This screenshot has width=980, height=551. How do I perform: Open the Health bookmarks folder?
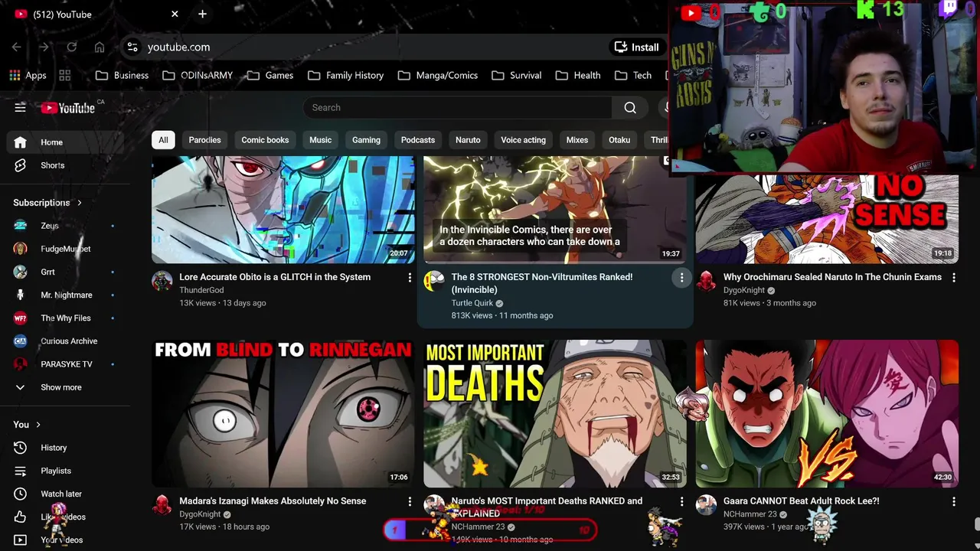coord(578,75)
